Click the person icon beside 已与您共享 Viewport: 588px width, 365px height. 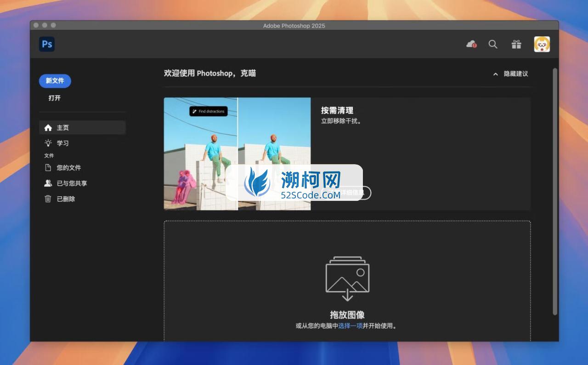48,183
